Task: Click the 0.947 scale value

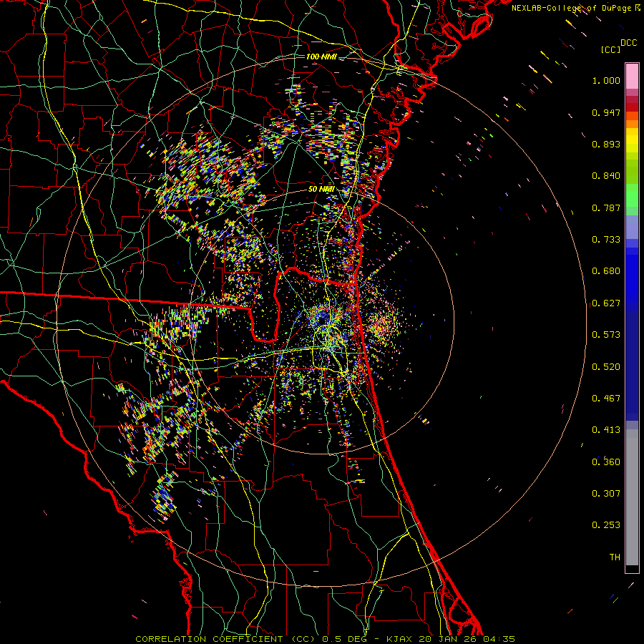Action: click(x=606, y=112)
